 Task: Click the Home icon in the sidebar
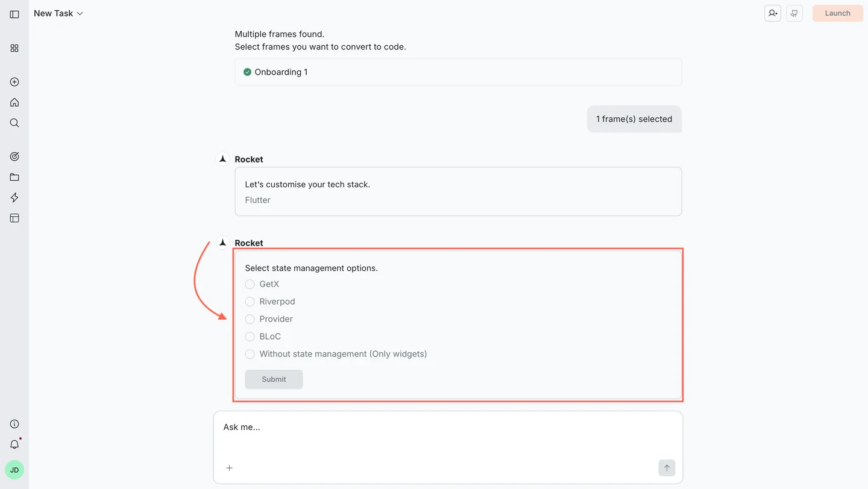pos(14,102)
